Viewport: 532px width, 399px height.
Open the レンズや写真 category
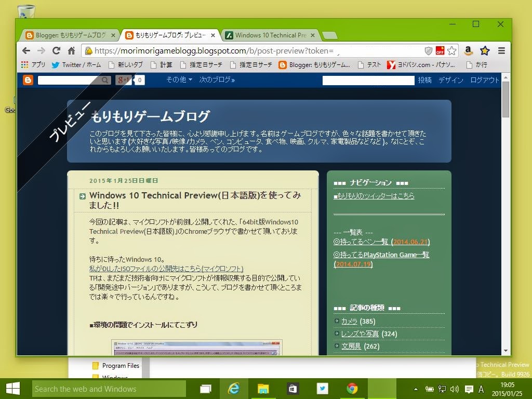pyautogui.click(x=360, y=334)
